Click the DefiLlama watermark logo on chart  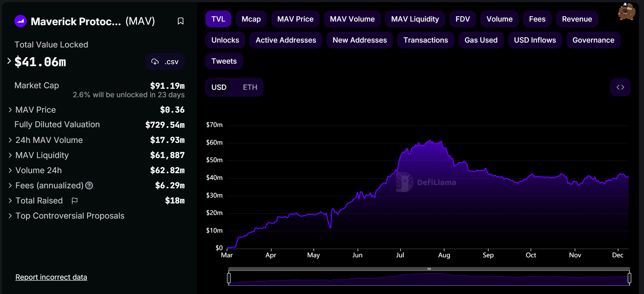(x=405, y=182)
